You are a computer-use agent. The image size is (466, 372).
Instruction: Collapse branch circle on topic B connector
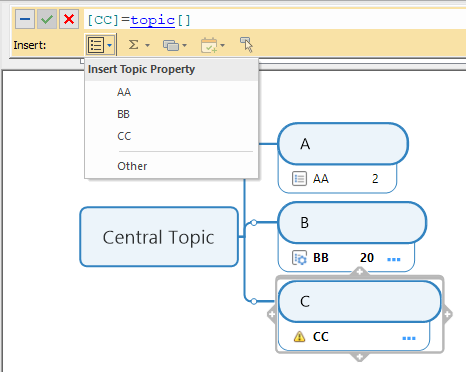coord(254,223)
